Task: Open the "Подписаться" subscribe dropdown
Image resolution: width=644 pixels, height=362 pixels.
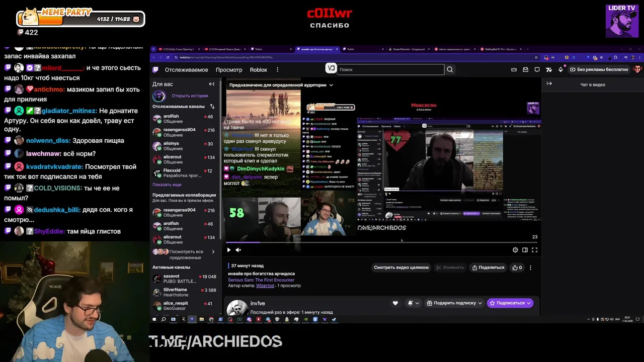Action: (x=510, y=303)
